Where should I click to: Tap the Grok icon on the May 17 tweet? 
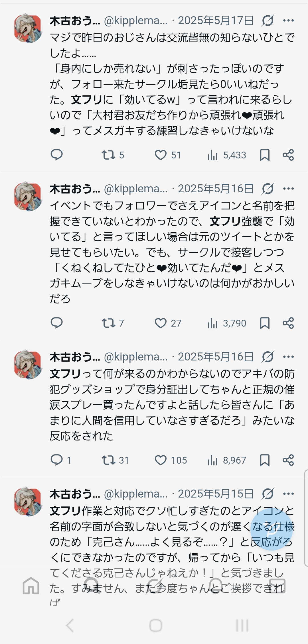(268, 21)
